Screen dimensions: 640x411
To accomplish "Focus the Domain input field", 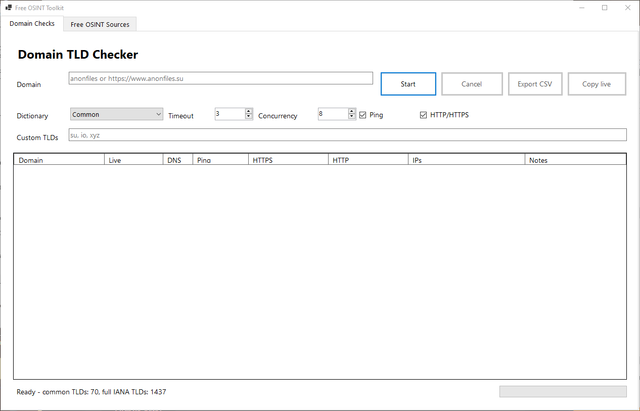I will click(x=221, y=78).
